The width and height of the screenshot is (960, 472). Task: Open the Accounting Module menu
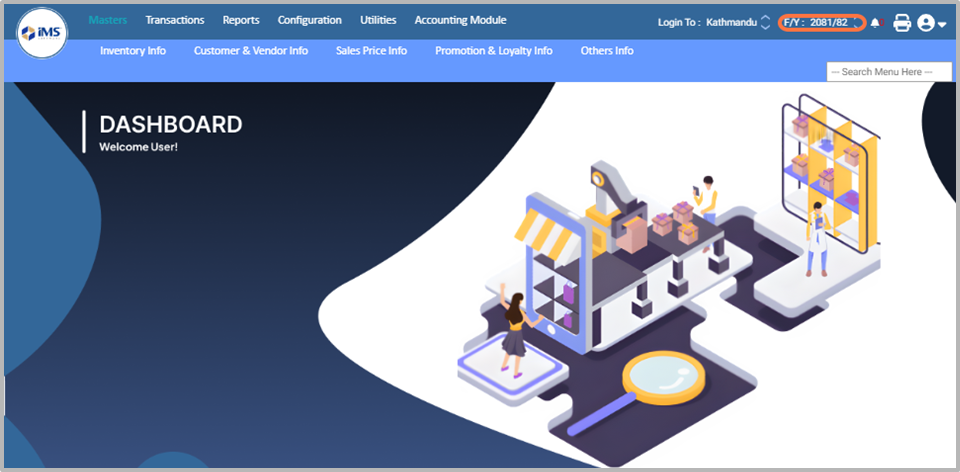460,20
